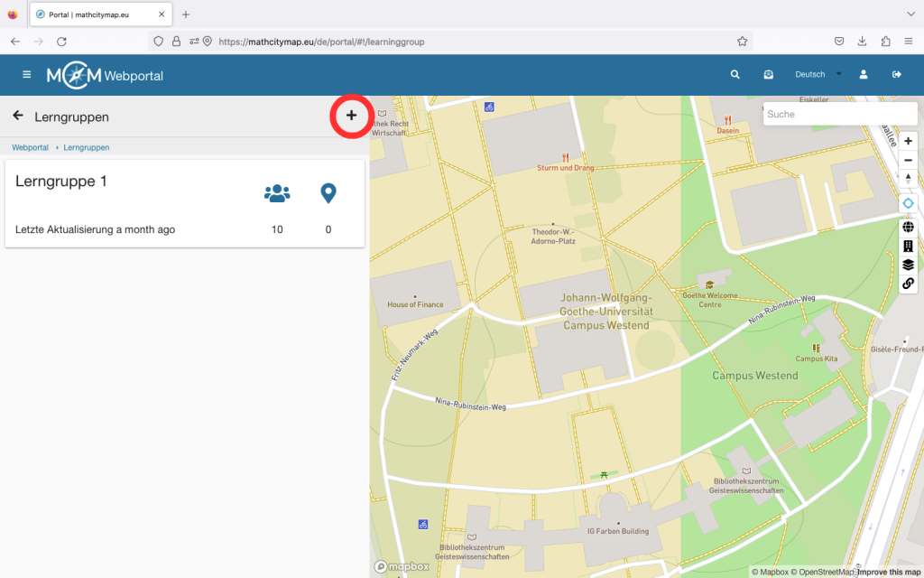Image resolution: width=924 pixels, height=578 pixels.
Task: Click the search magnifier in header
Action: pos(735,75)
